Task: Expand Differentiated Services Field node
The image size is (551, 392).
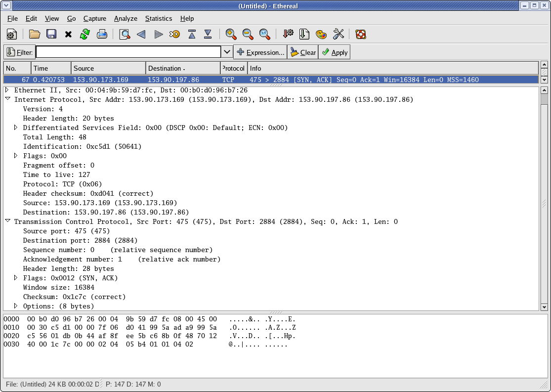Action: point(16,128)
